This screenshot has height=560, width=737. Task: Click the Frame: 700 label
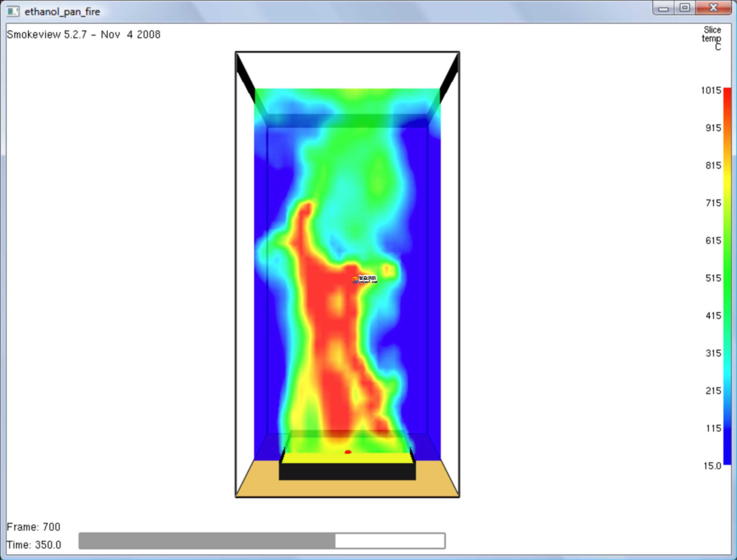(x=33, y=527)
